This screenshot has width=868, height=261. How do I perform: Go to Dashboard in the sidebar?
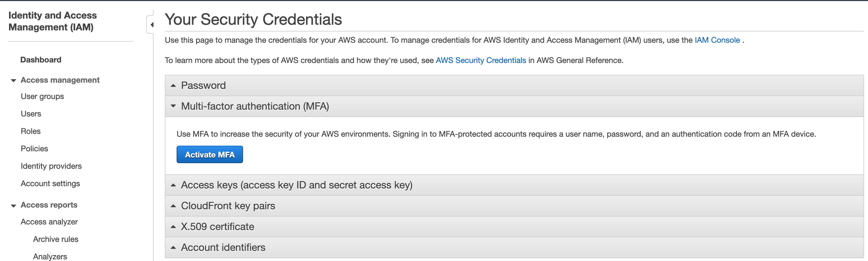(41, 60)
